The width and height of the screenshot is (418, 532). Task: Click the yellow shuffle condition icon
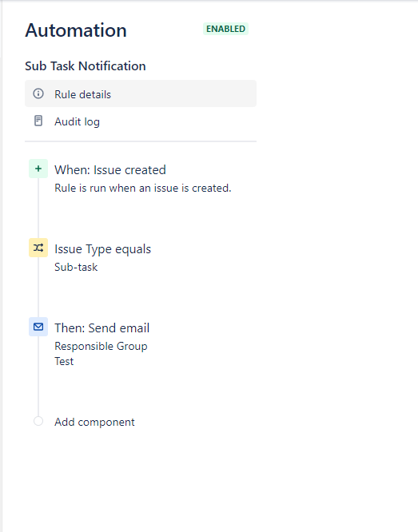tap(38, 248)
